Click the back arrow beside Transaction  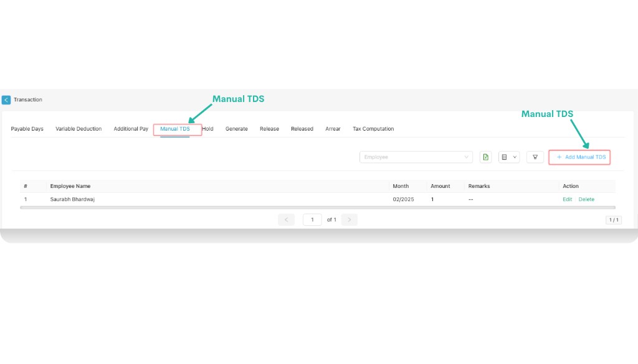6,100
